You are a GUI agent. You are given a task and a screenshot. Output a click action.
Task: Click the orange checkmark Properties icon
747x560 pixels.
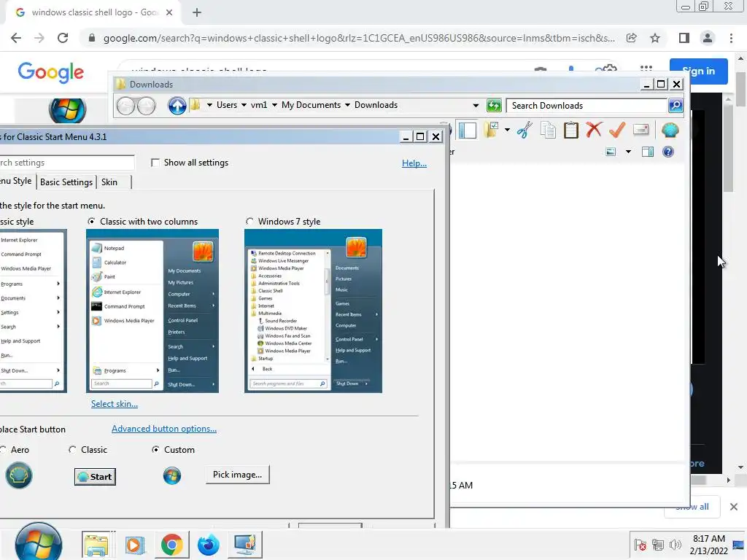click(x=617, y=130)
